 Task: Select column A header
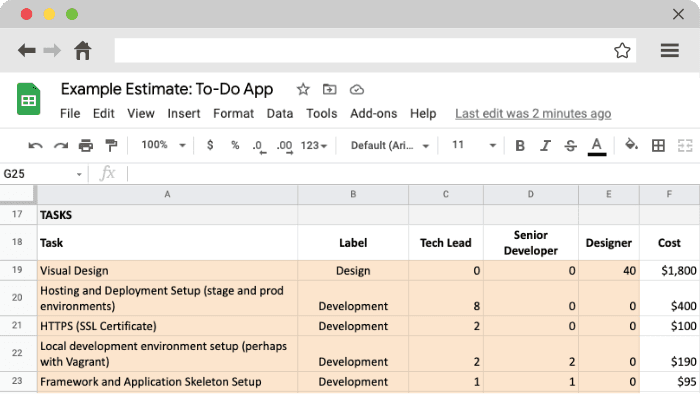tap(167, 195)
